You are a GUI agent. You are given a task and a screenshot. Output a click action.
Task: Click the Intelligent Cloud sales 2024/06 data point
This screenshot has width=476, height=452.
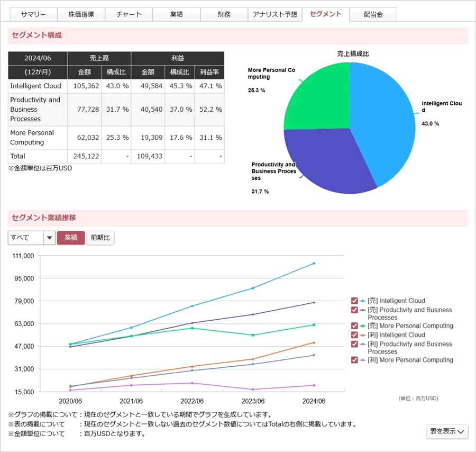(314, 264)
